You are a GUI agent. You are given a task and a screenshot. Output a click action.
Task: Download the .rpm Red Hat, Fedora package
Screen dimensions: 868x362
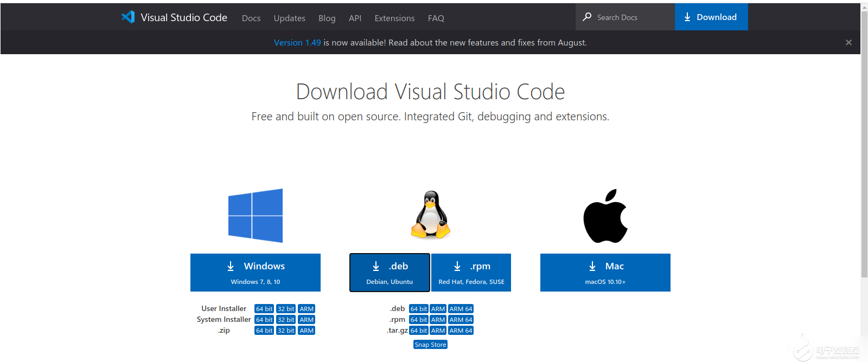coord(471,273)
